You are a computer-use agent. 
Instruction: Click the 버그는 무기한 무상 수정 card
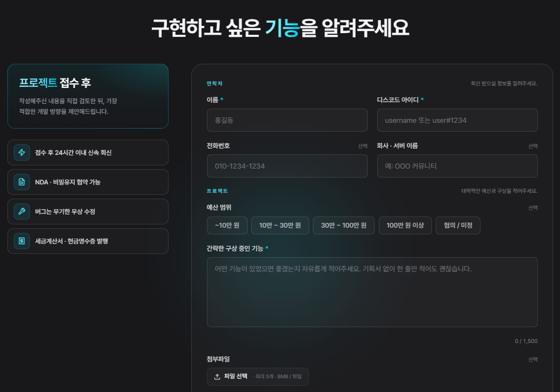click(x=88, y=212)
